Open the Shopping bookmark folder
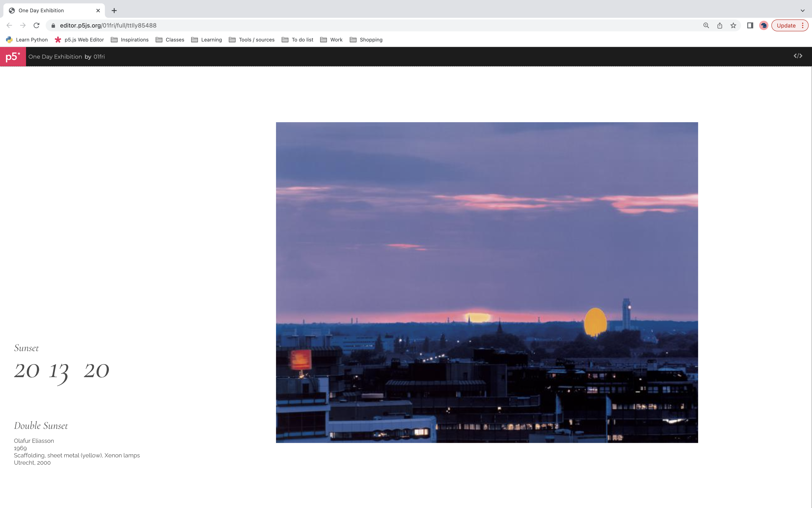Image resolution: width=812 pixels, height=508 pixels. tap(366, 40)
